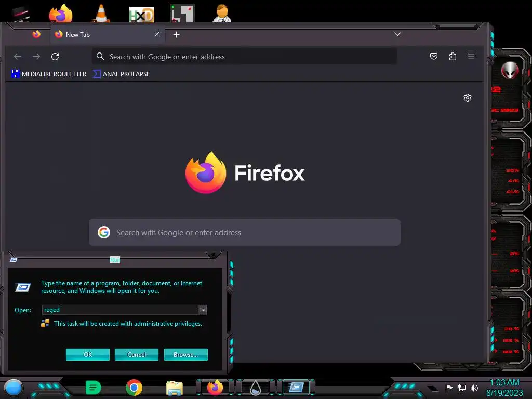Screen dimensions: 532x399
Task: Launch Google Chrome from the taskbar
Action: click(x=134, y=388)
